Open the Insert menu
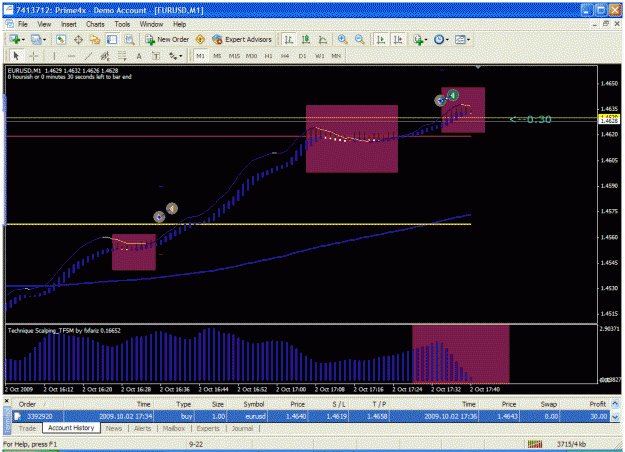The width and height of the screenshot is (625, 452). click(69, 24)
